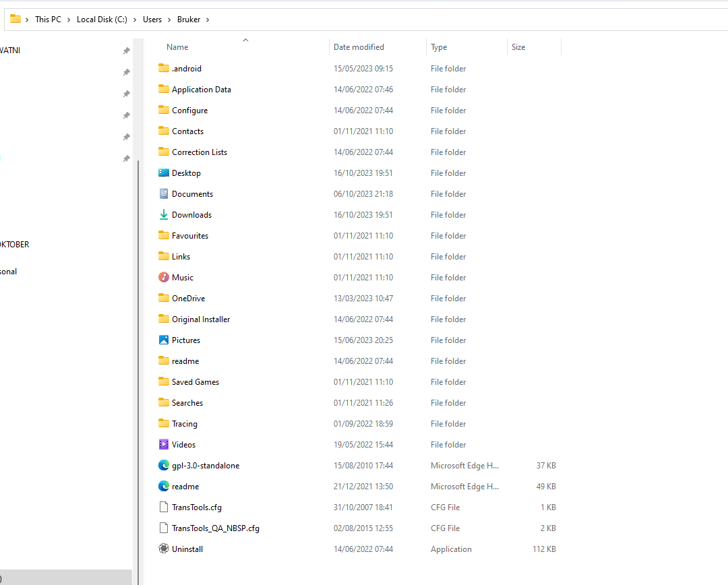Open the Desktop folder icon
The image size is (728, 585).
164,173
